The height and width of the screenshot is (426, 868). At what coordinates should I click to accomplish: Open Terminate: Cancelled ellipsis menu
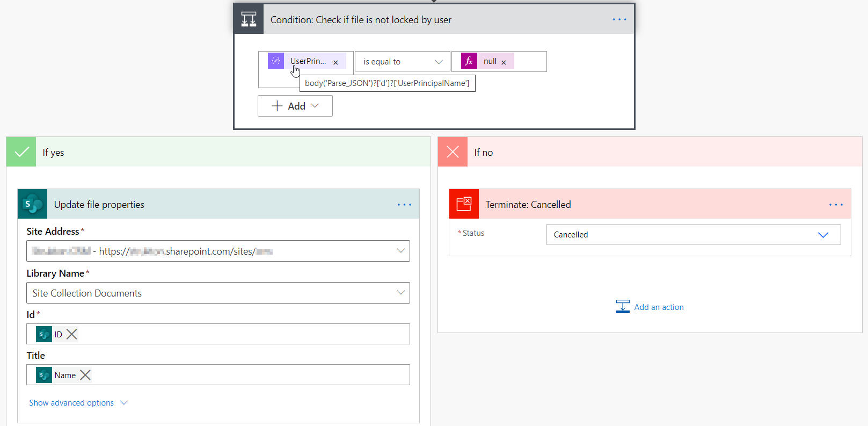(x=836, y=205)
